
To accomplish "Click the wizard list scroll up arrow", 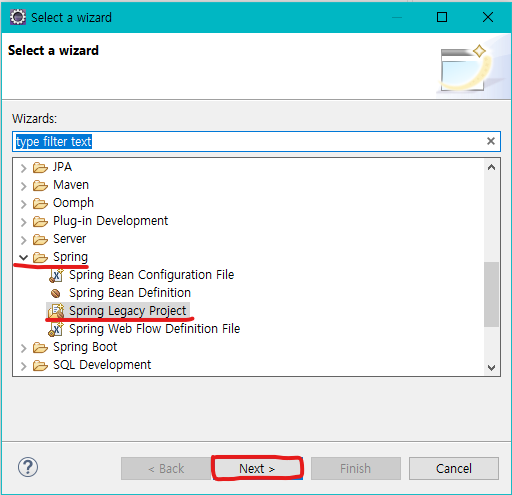I will coord(491,167).
